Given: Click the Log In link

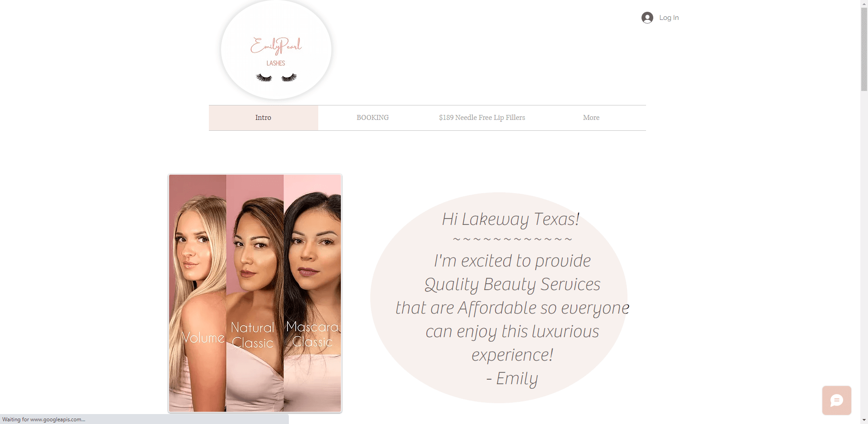Looking at the screenshot, I should coord(669,18).
